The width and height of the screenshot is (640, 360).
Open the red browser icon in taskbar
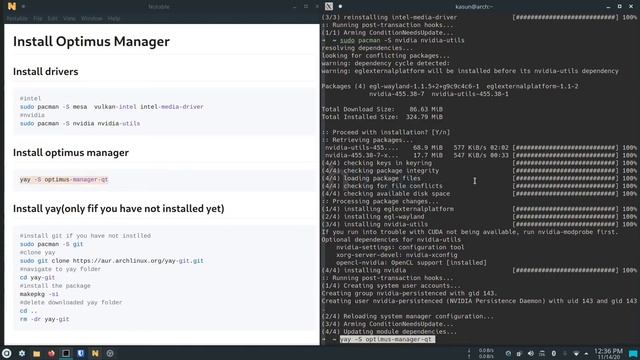tap(51, 353)
